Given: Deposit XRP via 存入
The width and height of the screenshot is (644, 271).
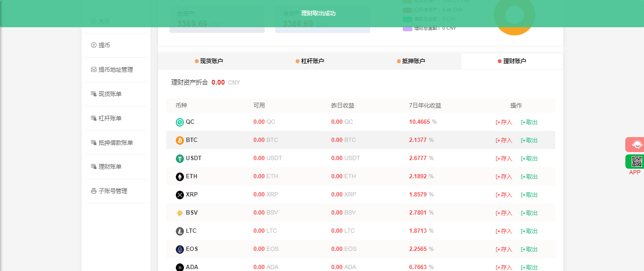Looking at the screenshot, I should tap(504, 195).
